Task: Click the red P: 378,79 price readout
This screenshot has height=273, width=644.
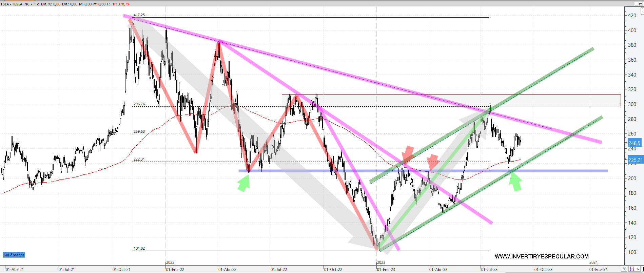Action: [121, 4]
